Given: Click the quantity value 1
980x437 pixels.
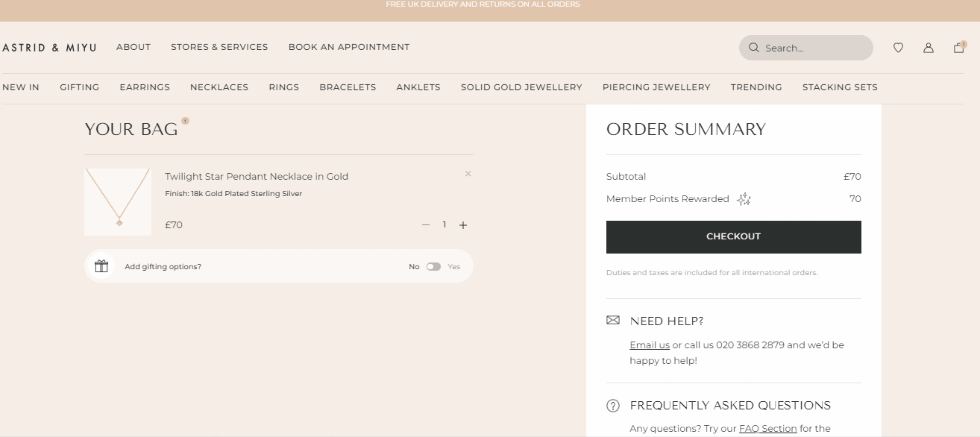Looking at the screenshot, I should [445, 224].
